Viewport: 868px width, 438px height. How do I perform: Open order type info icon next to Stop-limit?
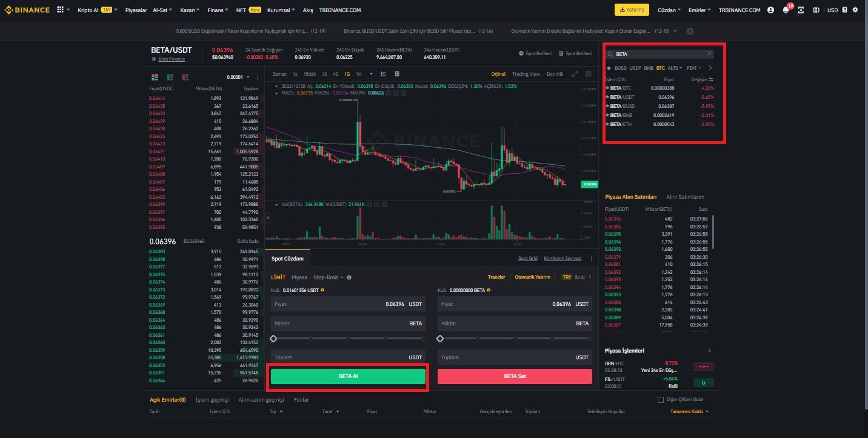click(x=349, y=277)
